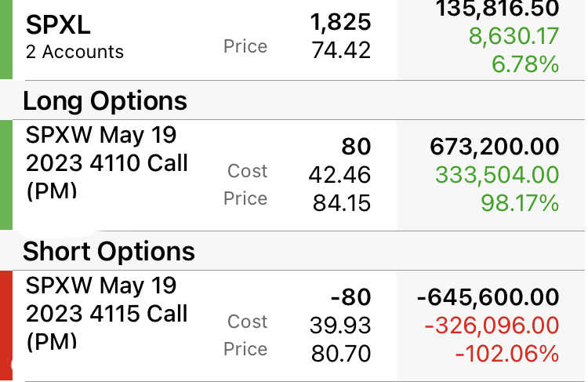Viewport: 588px width, 382px height.
Task: Collapse the Short Options section header
Action: coord(108,251)
